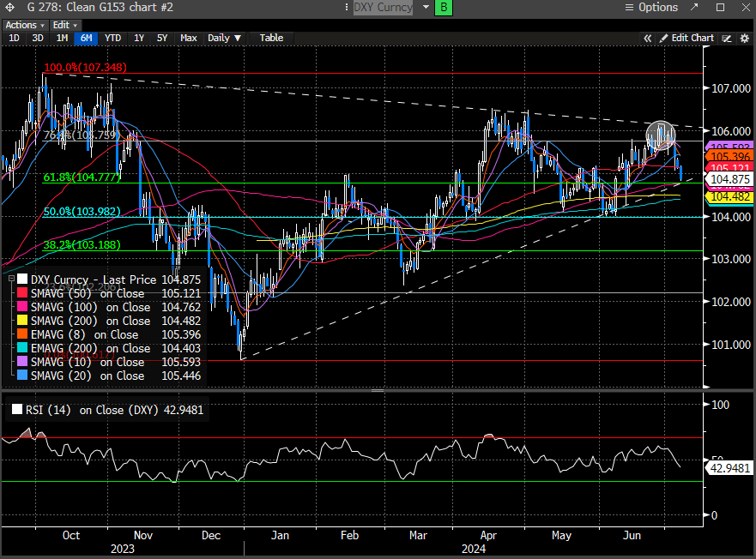Screen dimensions: 756x559
Task: Select the 5Y time range
Action: tap(162, 38)
